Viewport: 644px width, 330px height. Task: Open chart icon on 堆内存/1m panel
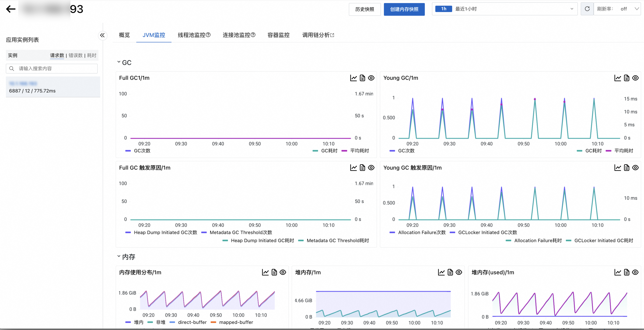click(x=441, y=272)
